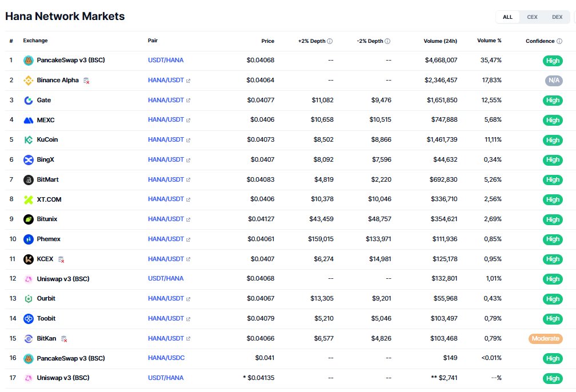Click the BingX exchange logo
This screenshot has width=576, height=392.
[x=29, y=160]
